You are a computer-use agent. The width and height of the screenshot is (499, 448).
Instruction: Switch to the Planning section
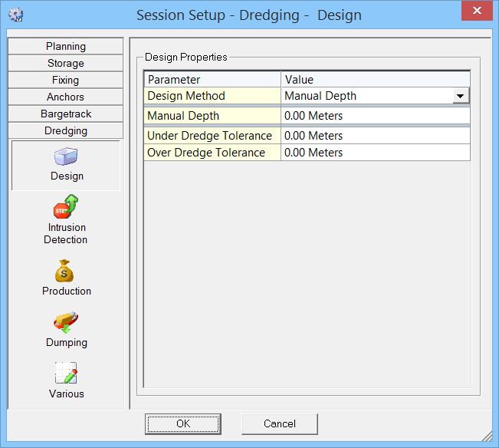tap(66, 47)
